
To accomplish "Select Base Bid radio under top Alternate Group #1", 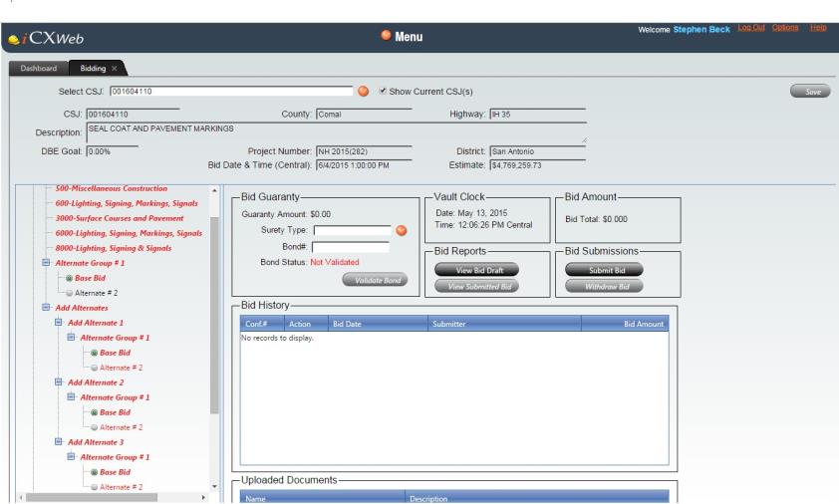I will pos(69,278).
